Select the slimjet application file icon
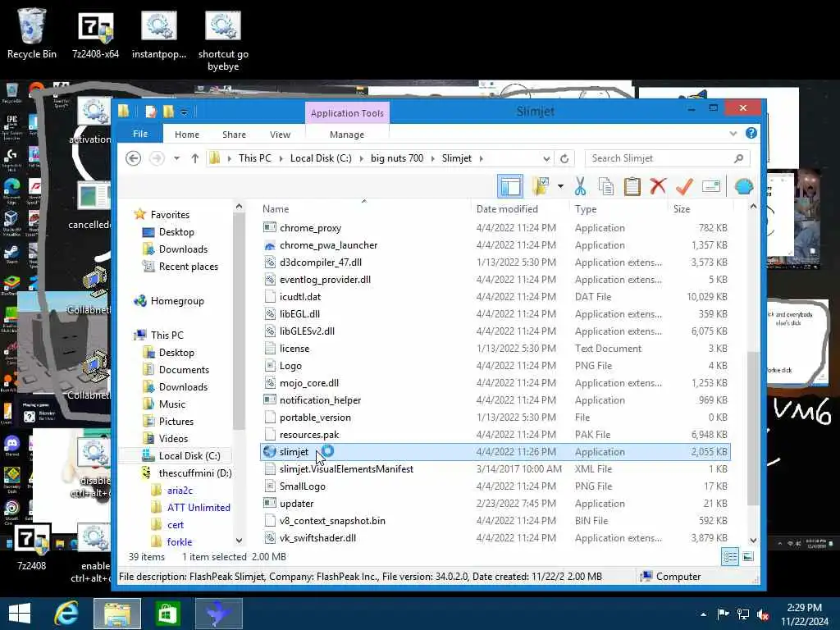The width and height of the screenshot is (840, 630). coord(269,452)
